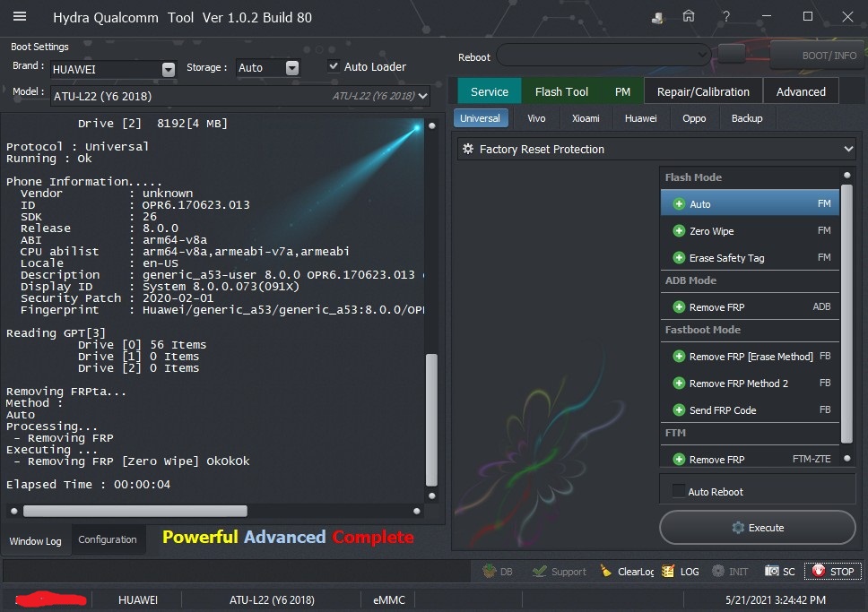The height and width of the screenshot is (612, 868).
Task: Toggle the Auto Loader checkbox
Action: (334, 65)
